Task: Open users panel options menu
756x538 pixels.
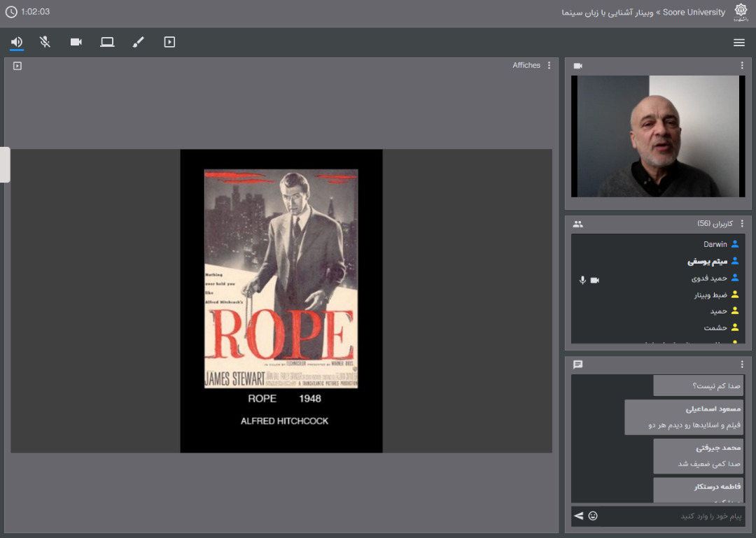Action: click(x=742, y=223)
